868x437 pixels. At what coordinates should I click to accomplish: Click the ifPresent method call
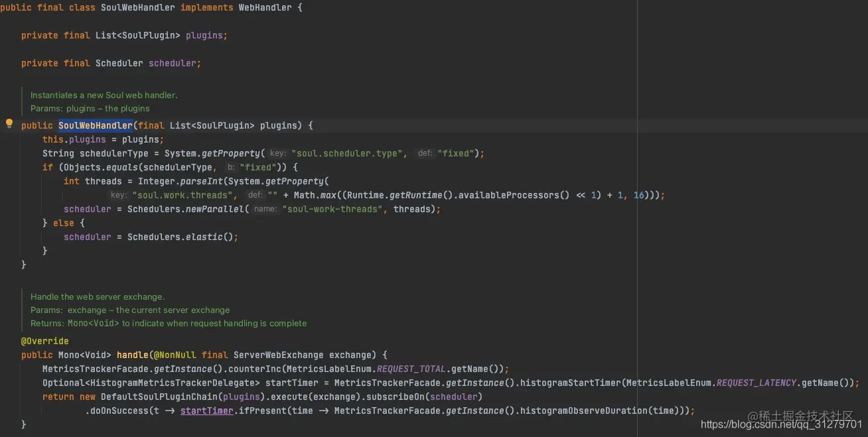pyautogui.click(x=263, y=410)
